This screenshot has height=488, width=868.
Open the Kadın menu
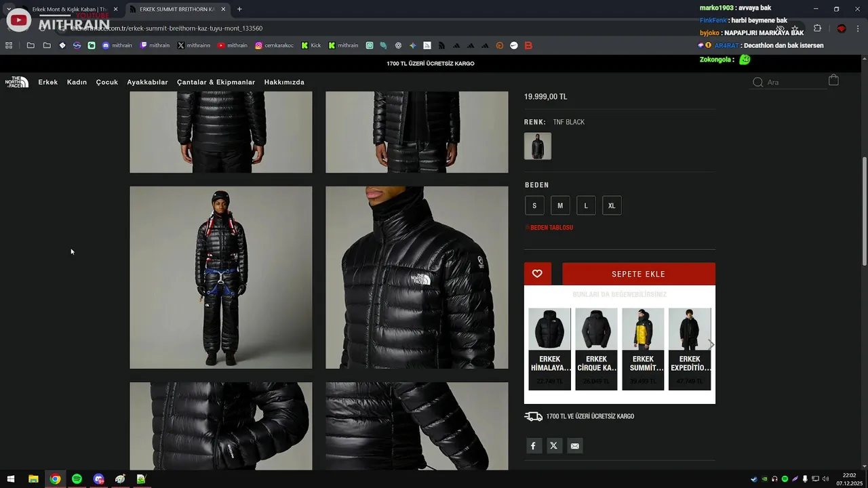77,82
